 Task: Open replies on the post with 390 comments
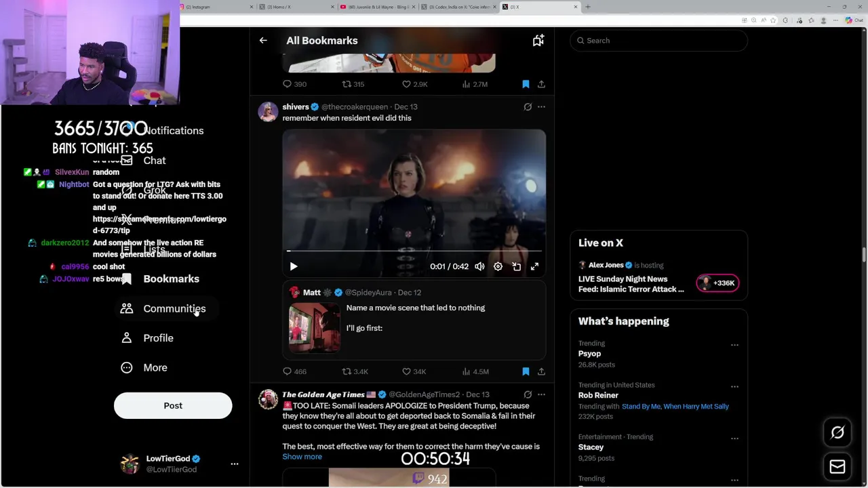(294, 84)
